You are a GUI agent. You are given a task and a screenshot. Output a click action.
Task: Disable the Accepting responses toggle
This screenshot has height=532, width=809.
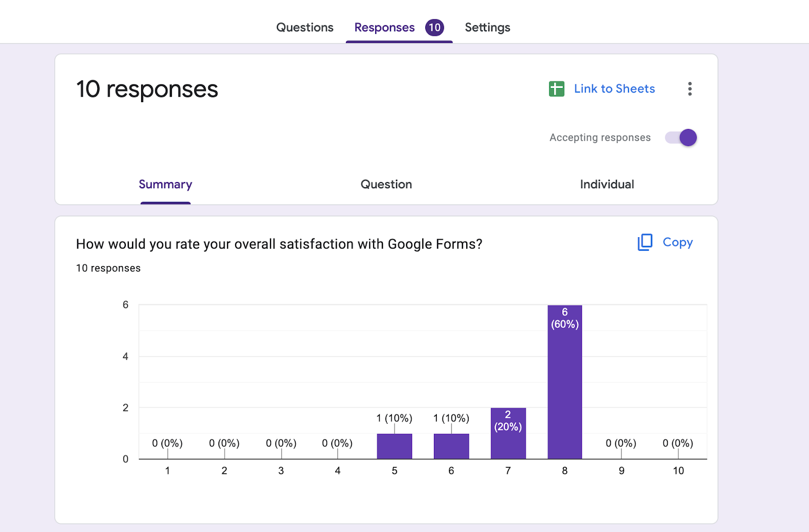(x=681, y=138)
